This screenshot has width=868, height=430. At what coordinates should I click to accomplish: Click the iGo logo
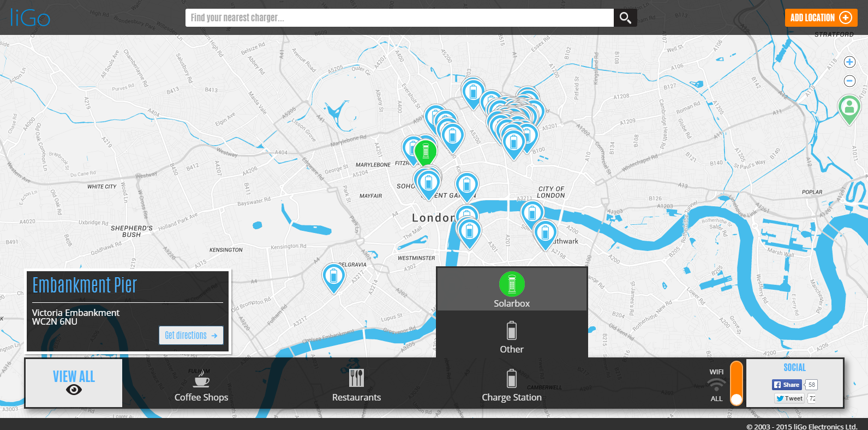coord(30,17)
